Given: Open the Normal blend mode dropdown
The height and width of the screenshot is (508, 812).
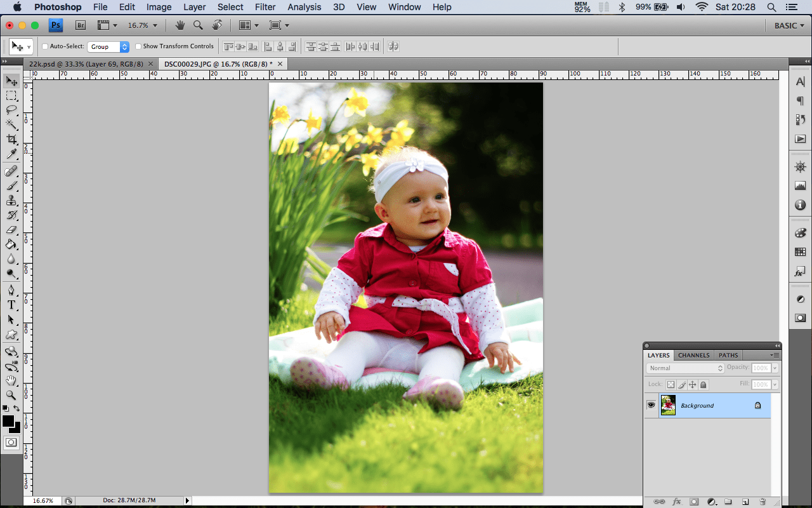Looking at the screenshot, I should click(685, 368).
